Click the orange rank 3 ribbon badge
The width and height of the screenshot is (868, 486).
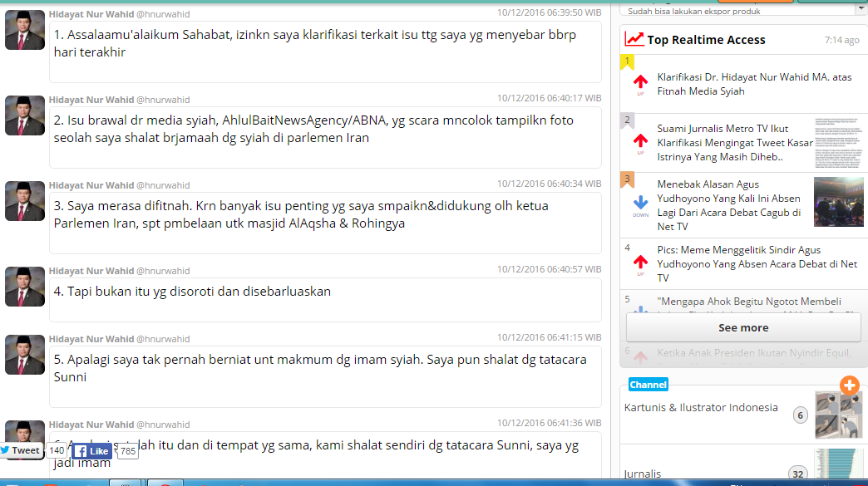pos(629,179)
